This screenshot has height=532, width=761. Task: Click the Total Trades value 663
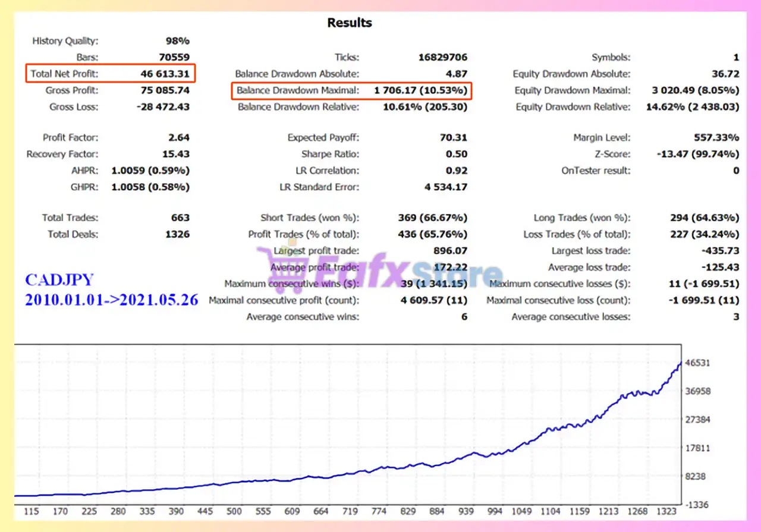point(180,218)
